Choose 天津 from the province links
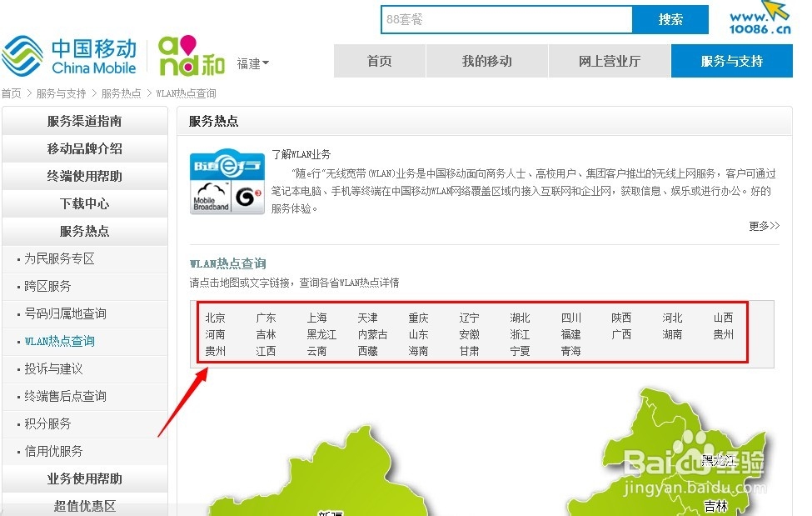Viewport: 812px width, 516px height. point(367,318)
